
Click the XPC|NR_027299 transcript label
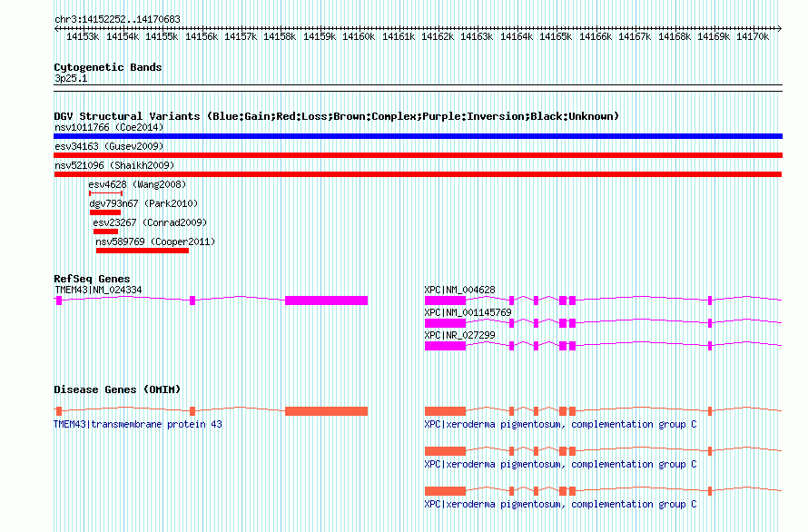click(x=459, y=335)
